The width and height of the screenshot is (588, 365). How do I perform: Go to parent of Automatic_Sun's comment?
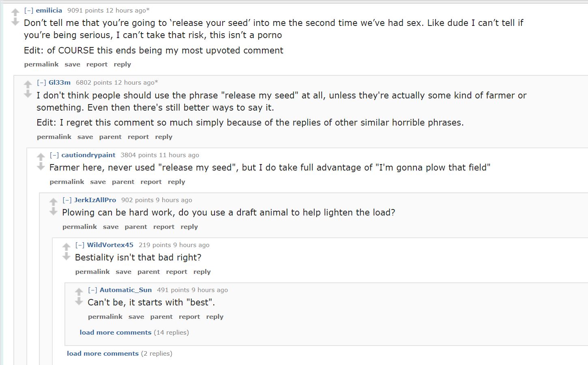pos(161,317)
